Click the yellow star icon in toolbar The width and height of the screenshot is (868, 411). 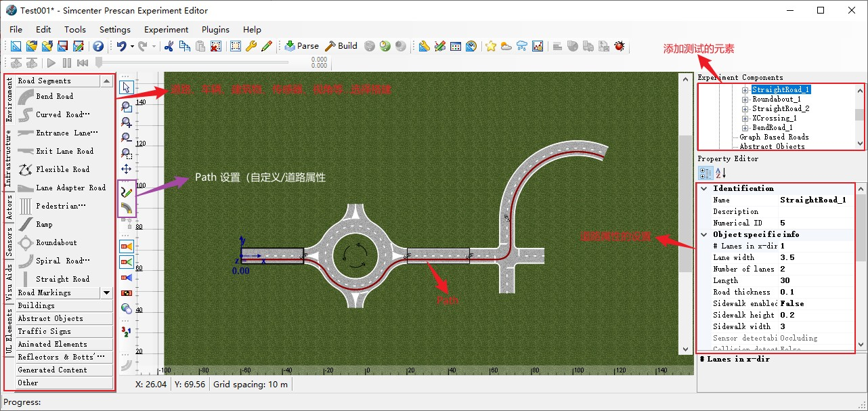pos(490,46)
